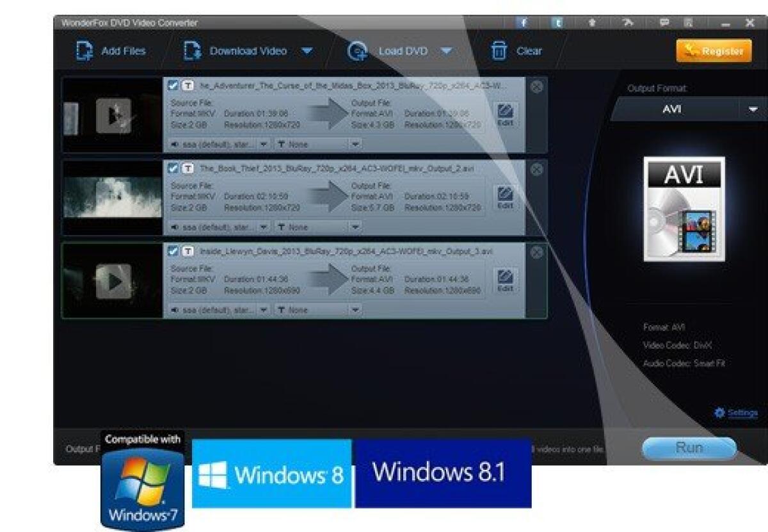Click the Facebook icon in the title bar
The height and width of the screenshot is (532, 768).
click(x=524, y=22)
